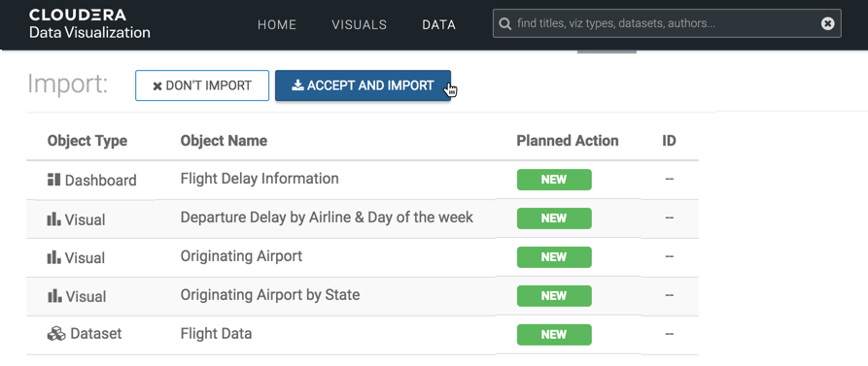Viewport: 868px width, 366px height.
Task: Go to the VISUALS tab
Action: (360, 25)
